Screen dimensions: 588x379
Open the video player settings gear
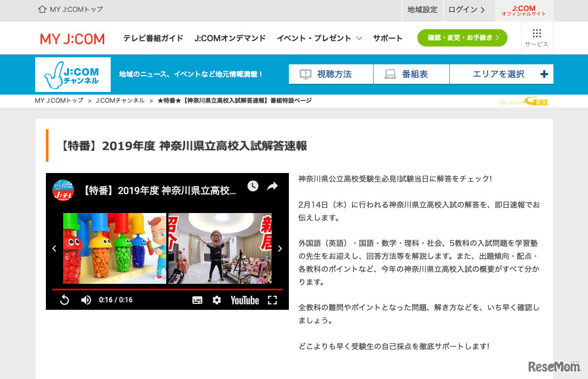point(217,300)
